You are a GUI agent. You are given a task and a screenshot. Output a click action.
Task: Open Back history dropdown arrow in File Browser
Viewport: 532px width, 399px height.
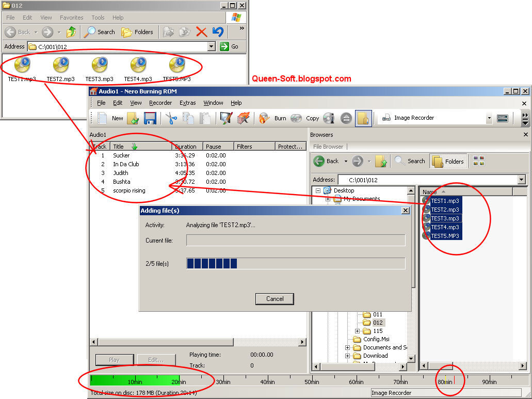[346, 161]
